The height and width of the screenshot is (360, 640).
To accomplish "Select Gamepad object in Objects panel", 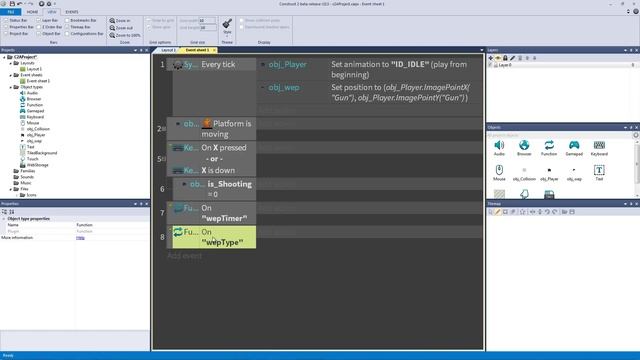I will point(574,148).
